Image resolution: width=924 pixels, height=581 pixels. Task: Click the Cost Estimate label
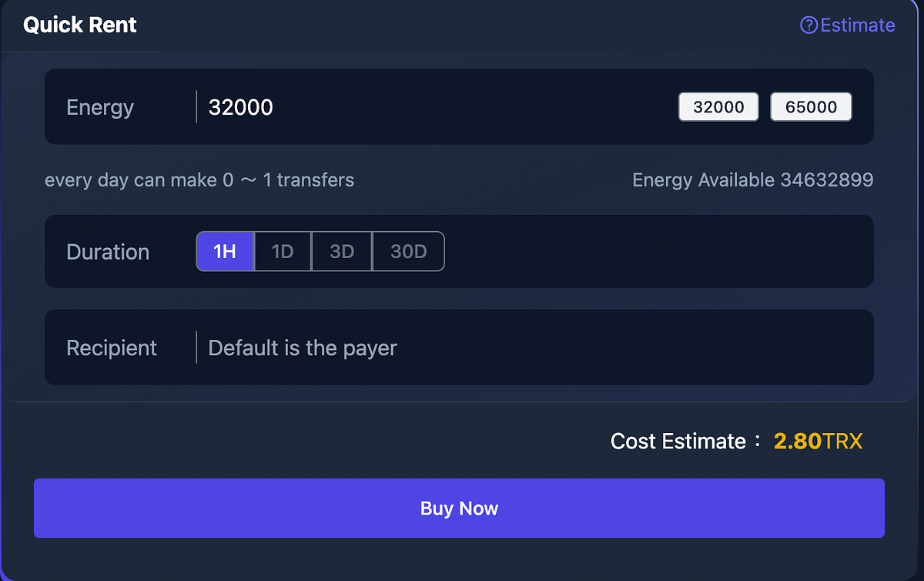[678, 442]
